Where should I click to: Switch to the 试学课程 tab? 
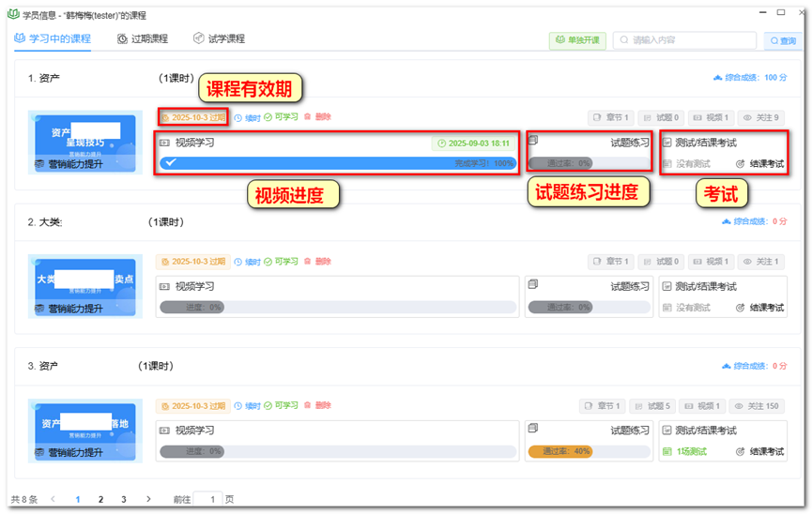pos(219,38)
